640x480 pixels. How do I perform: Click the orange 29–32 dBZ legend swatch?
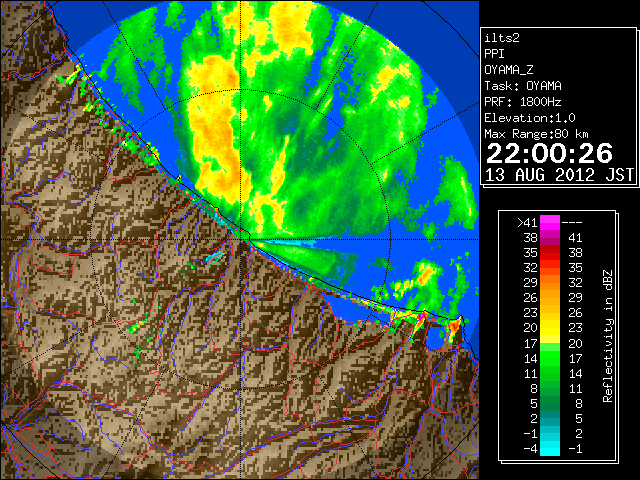coord(550,282)
